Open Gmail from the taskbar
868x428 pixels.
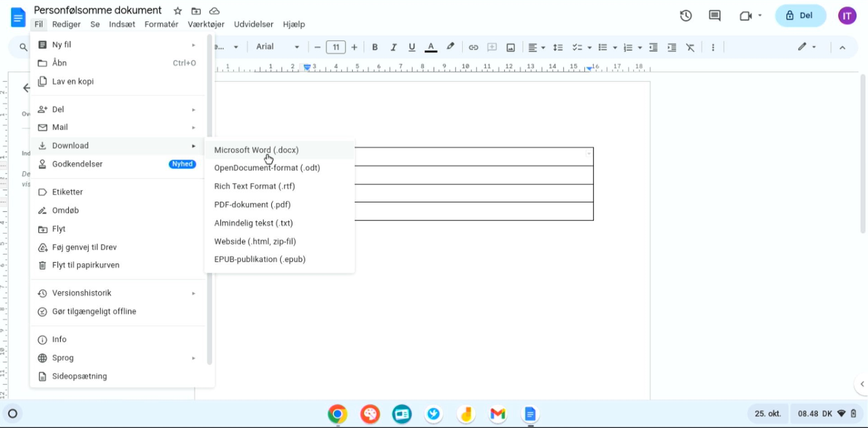[x=498, y=414]
